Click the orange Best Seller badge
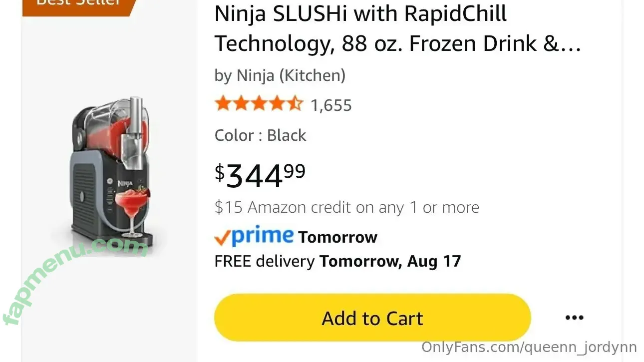Screen dimensions: 644x362 pyautogui.click(x=80, y=4)
